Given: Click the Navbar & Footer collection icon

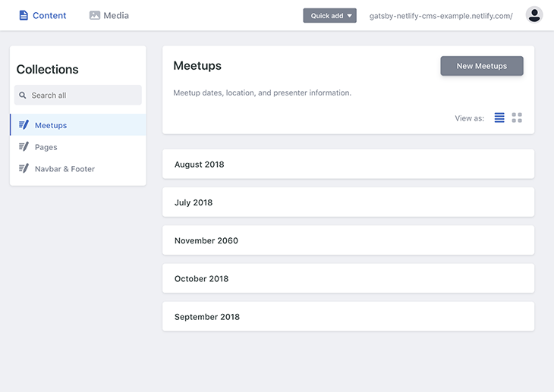Looking at the screenshot, I should pyautogui.click(x=24, y=169).
